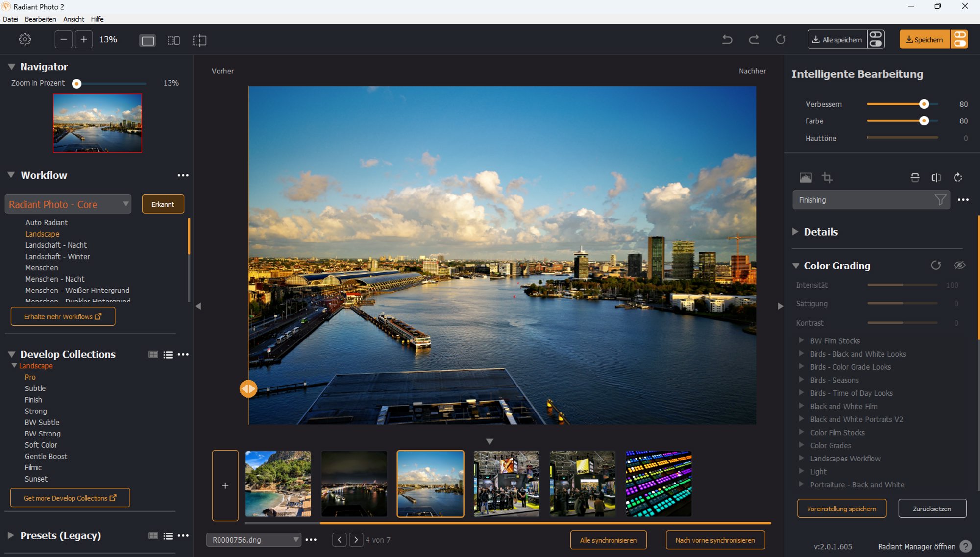Redo the last edit
Image resolution: width=980 pixels, height=557 pixels.
click(754, 40)
